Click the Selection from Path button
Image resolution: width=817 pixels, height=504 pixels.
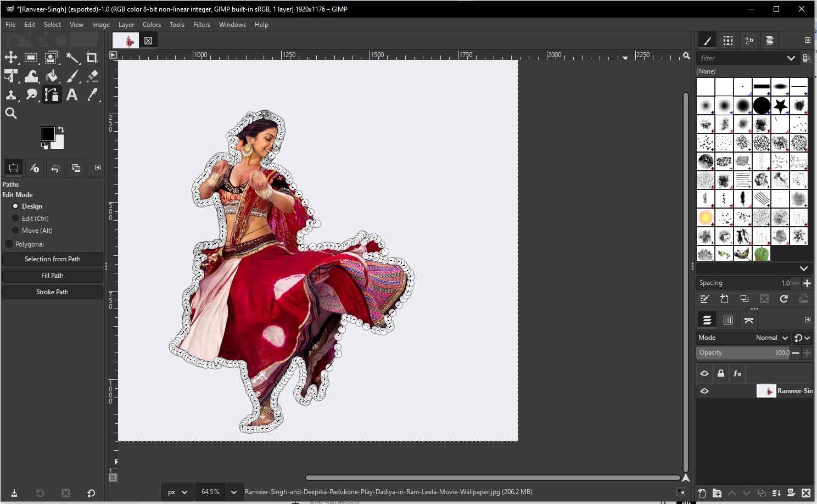(x=52, y=259)
